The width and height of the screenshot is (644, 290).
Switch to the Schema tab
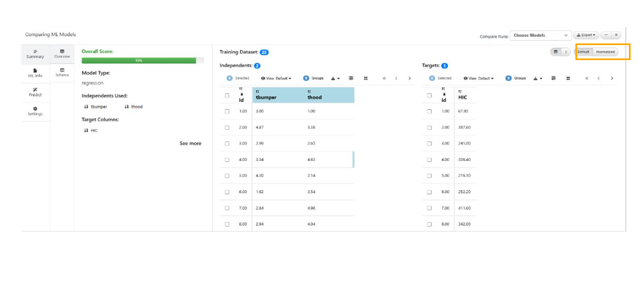pyautogui.click(x=62, y=72)
